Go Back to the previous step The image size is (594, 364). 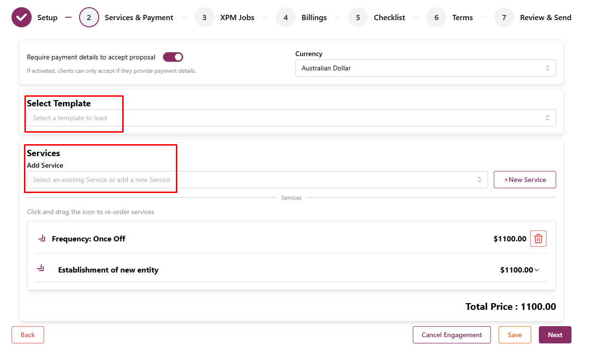click(x=28, y=335)
